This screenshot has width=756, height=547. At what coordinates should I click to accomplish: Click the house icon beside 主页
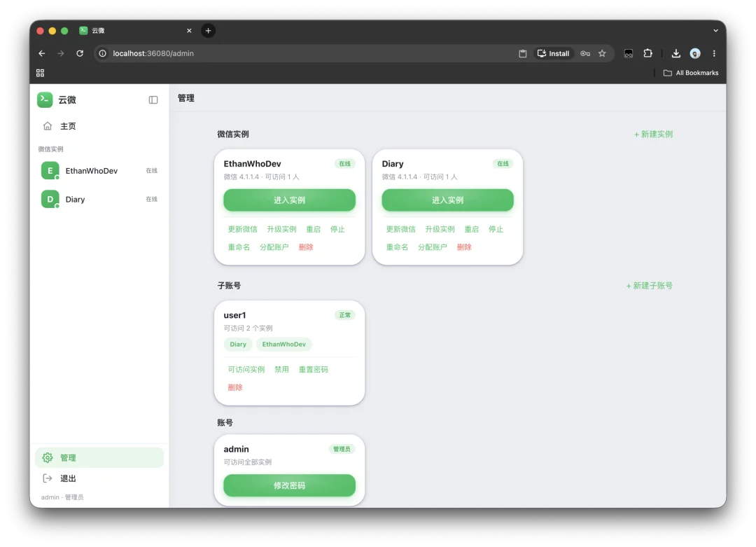[48, 126]
